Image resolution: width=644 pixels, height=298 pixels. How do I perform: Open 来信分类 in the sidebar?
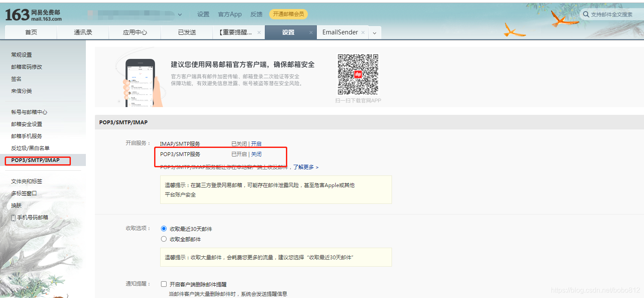(x=21, y=91)
